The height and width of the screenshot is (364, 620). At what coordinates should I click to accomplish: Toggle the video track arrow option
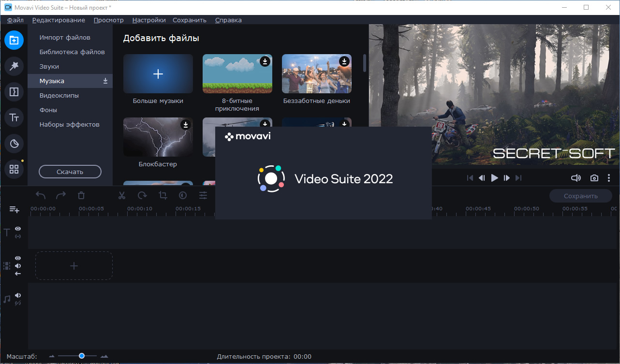point(18,274)
